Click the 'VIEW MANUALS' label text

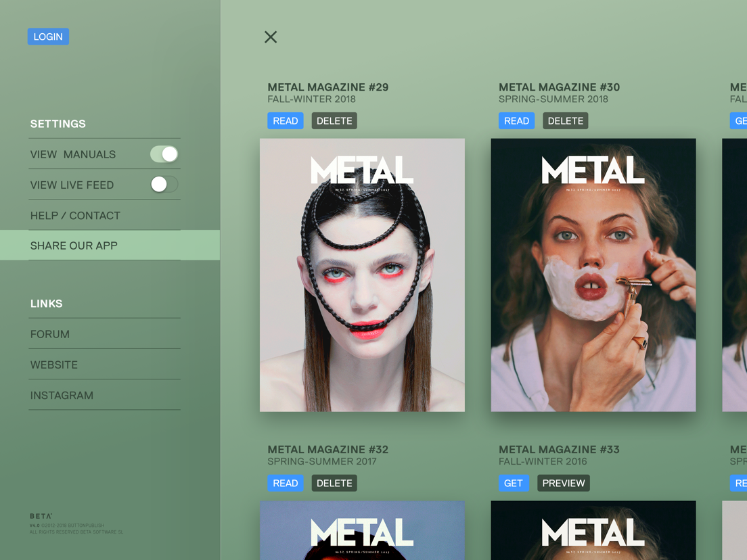click(73, 154)
